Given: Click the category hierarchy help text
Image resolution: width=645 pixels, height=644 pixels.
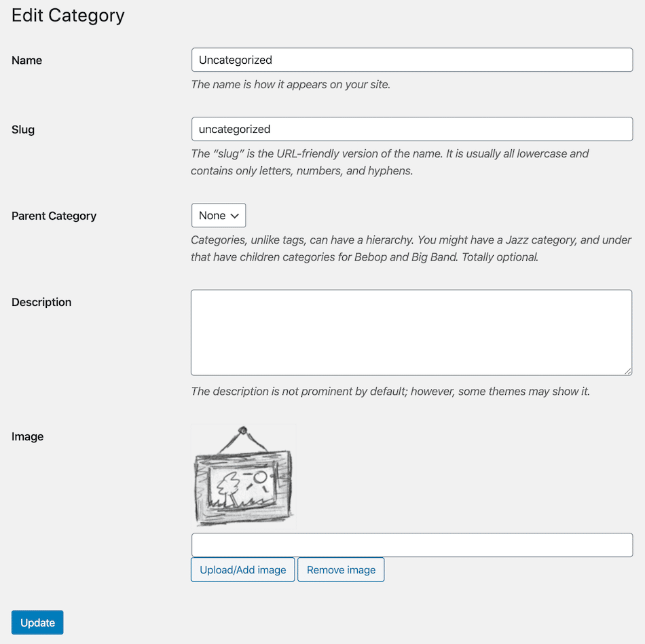Looking at the screenshot, I should tap(411, 248).
